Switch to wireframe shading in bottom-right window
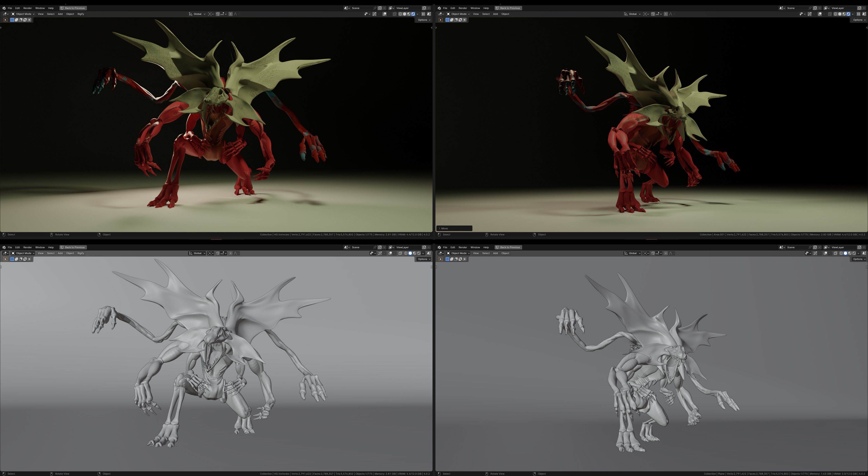The image size is (868, 476). point(841,253)
